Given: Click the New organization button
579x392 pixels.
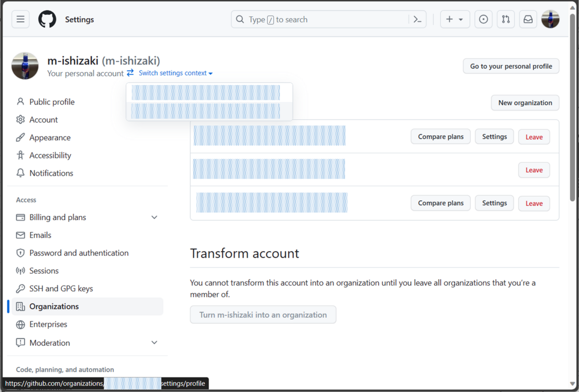Looking at the screenshot, I should pos(525,103).
